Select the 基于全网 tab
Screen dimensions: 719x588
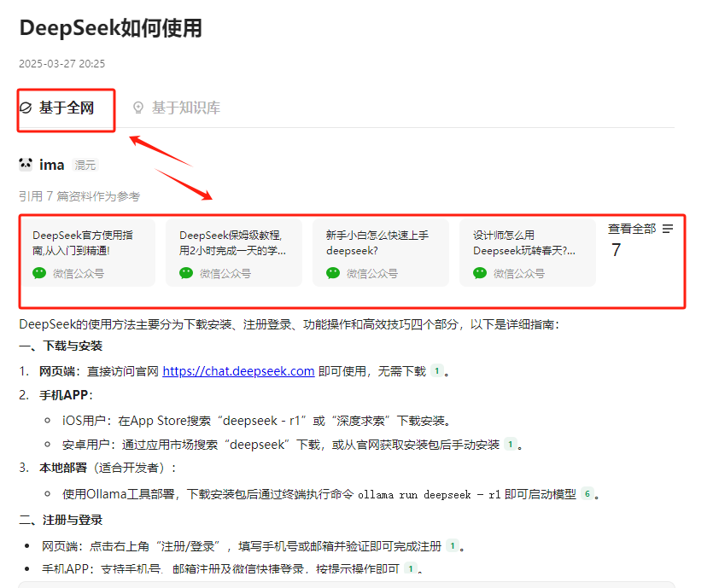(x=63, y=109)
